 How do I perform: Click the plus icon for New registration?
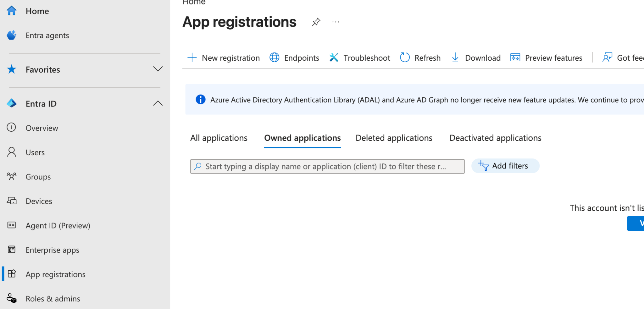pos(192,58)
